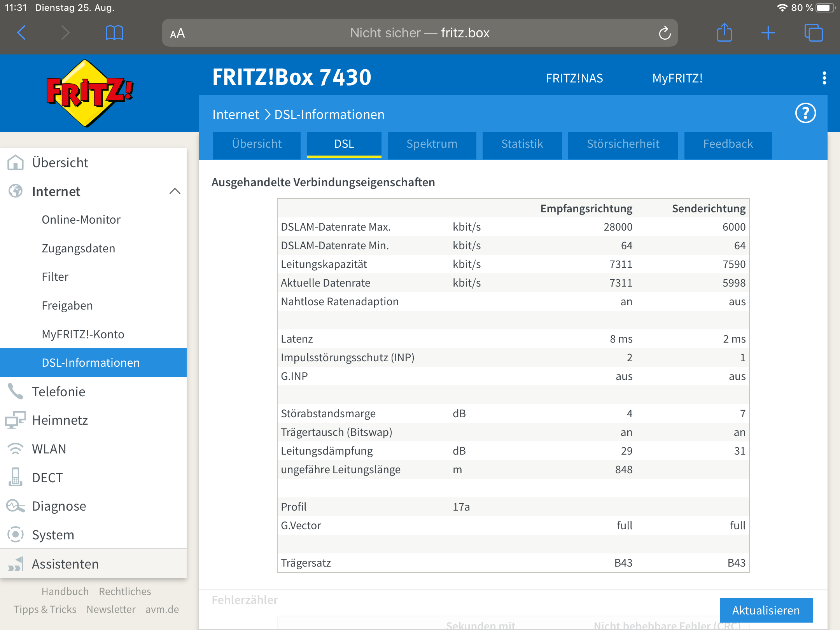840x630 pixels.
Task: Switch to the Störsicherheit tab
Action: tap(623, 144)
